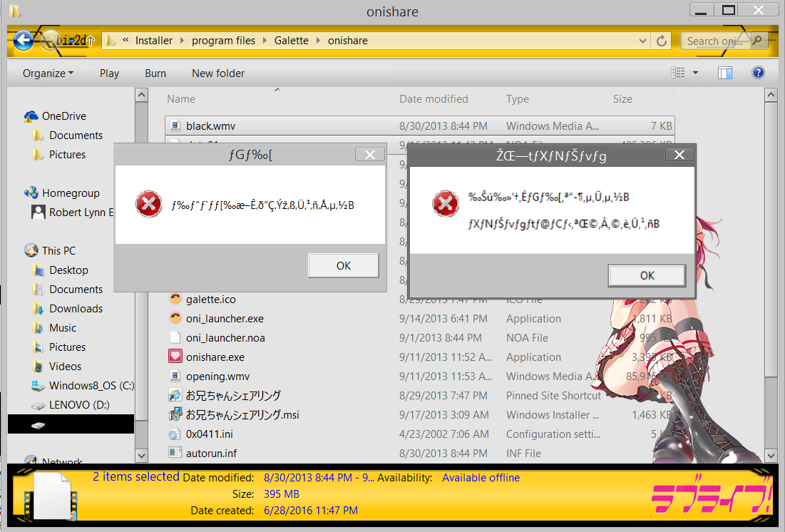
Task: Sort by the Type column header
Action: click(x=517, y=99)
